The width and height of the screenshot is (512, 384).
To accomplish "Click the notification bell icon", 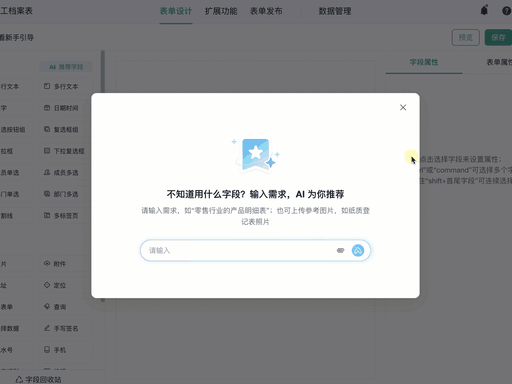I will click(x=484, y=11).
